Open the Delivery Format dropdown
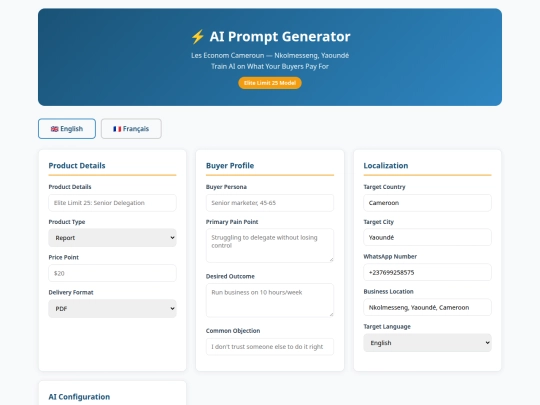This screenshot has width=540, height=405. pos(112,309)
